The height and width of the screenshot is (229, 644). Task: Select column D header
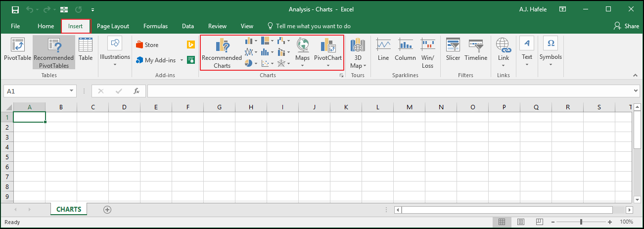pos(124,107)
